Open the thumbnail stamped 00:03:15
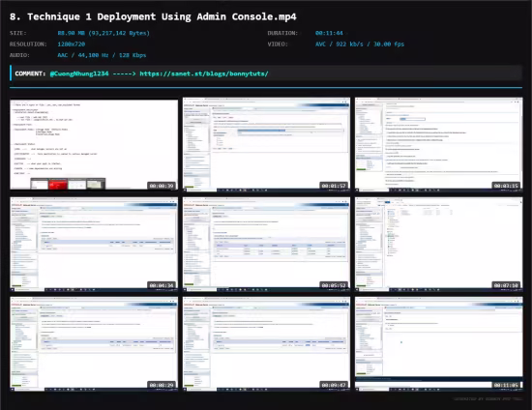 pyautogui.click(x=439, y=144)
